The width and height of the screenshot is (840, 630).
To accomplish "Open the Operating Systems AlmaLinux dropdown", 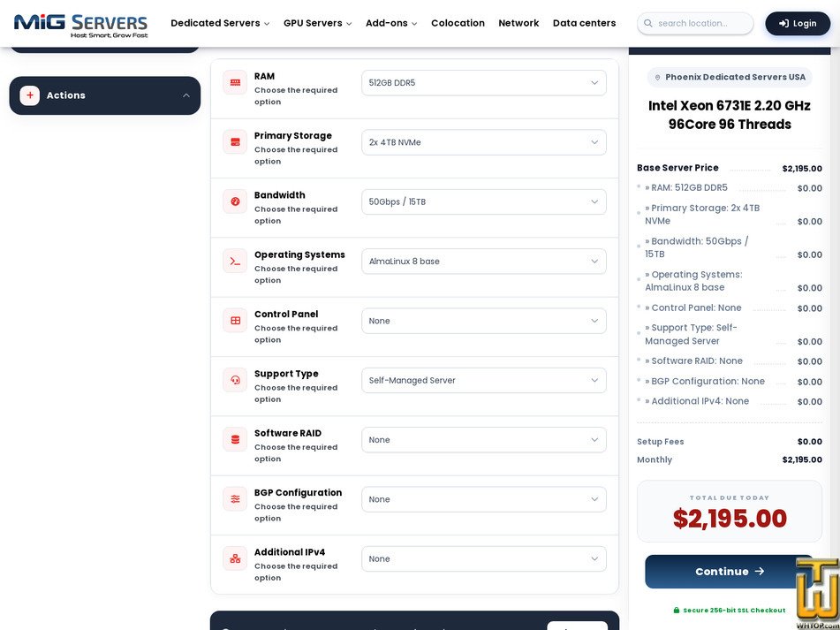I will [484, 262].
